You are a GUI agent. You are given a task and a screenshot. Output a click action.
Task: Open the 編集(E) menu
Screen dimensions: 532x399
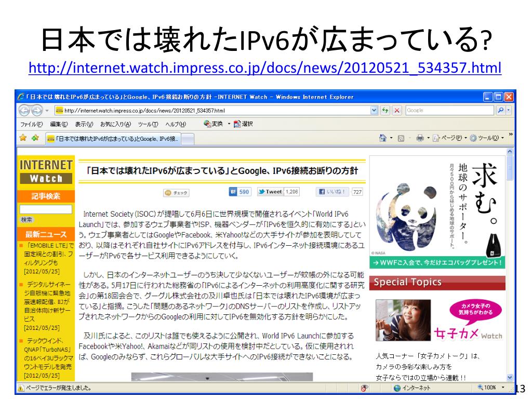pyautogui.click(x=59, y=124)
